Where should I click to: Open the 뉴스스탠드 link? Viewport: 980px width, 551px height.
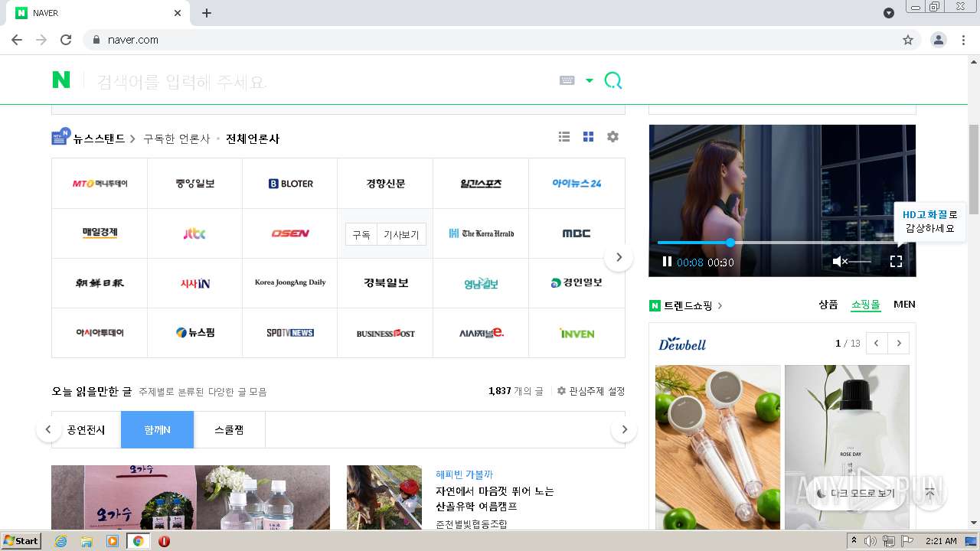coord(99,139)
